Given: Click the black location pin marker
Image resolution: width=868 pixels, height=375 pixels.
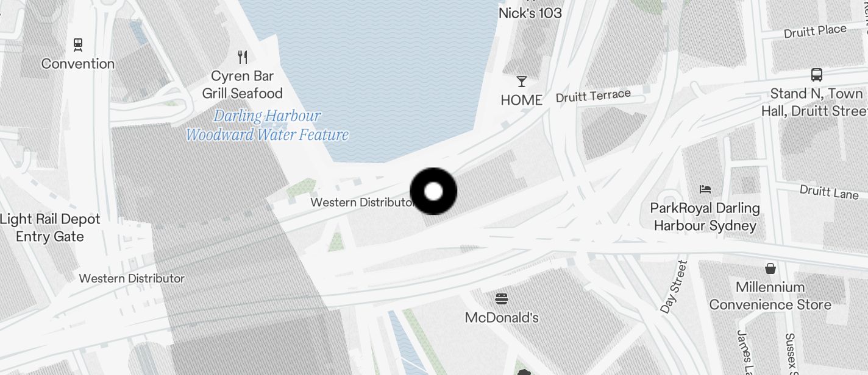Looking at the screenshot, I should (x=433, y=191).
